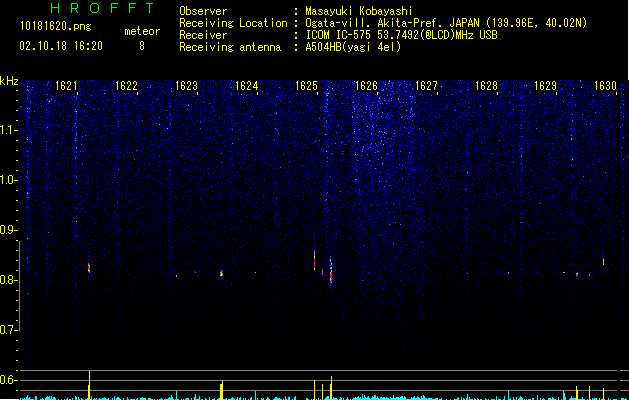Click the 1630 time marker
This screenshot has height=400, width=629.
click(x=605, y=86)
